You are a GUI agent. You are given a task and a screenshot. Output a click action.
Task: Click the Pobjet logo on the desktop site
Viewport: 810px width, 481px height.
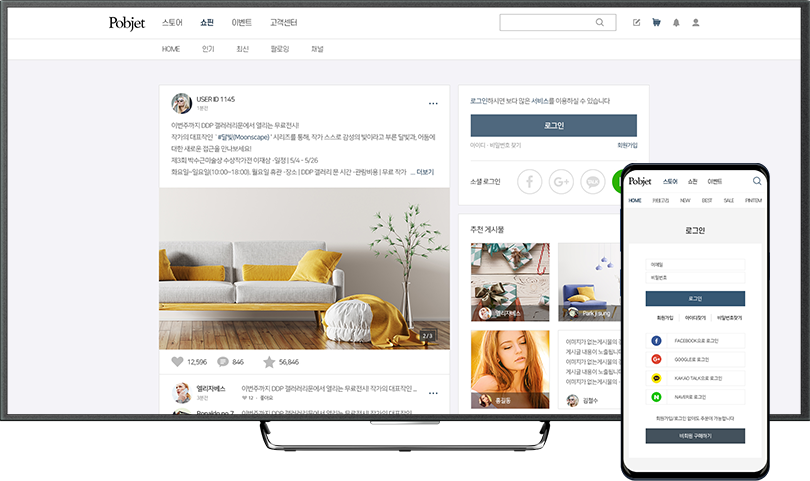tap(127, 23)
